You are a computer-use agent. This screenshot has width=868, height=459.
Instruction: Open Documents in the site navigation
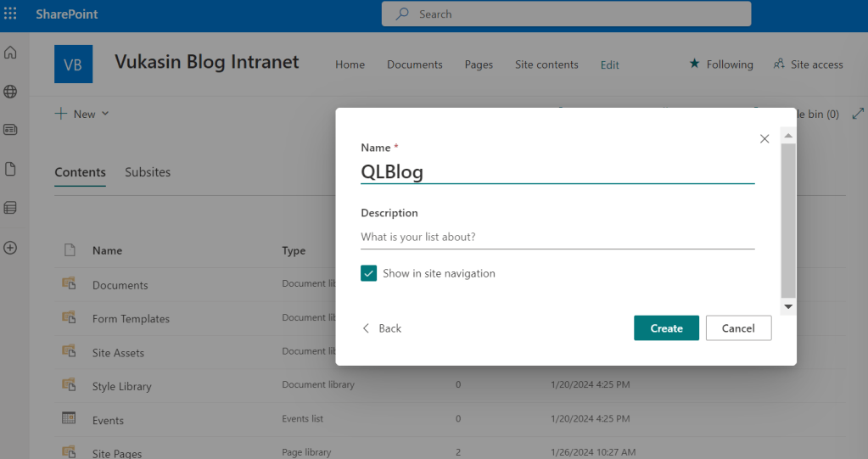(x=415, y=64)
